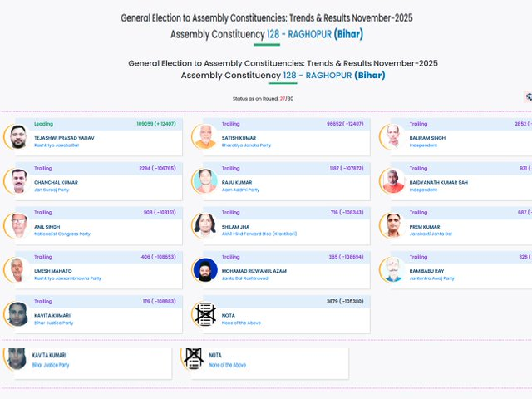Click the Rashtriya Janata Dal party link
Screen dimensions: 532x399
57,145
